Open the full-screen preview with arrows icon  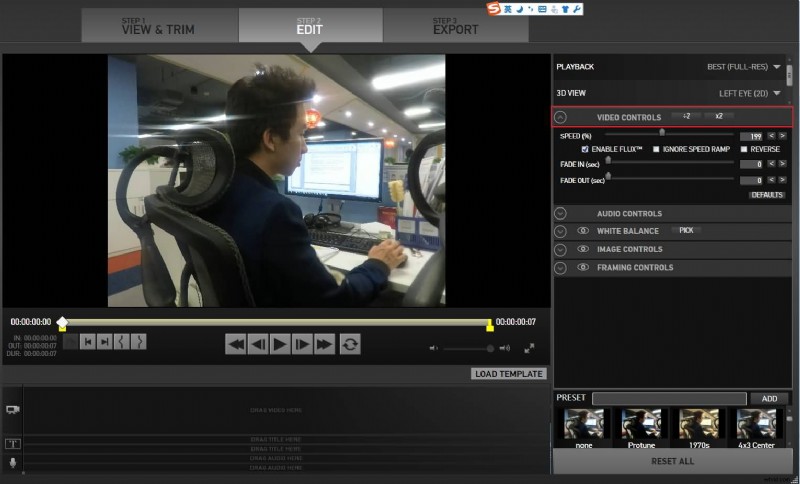[x=529, y=348]
